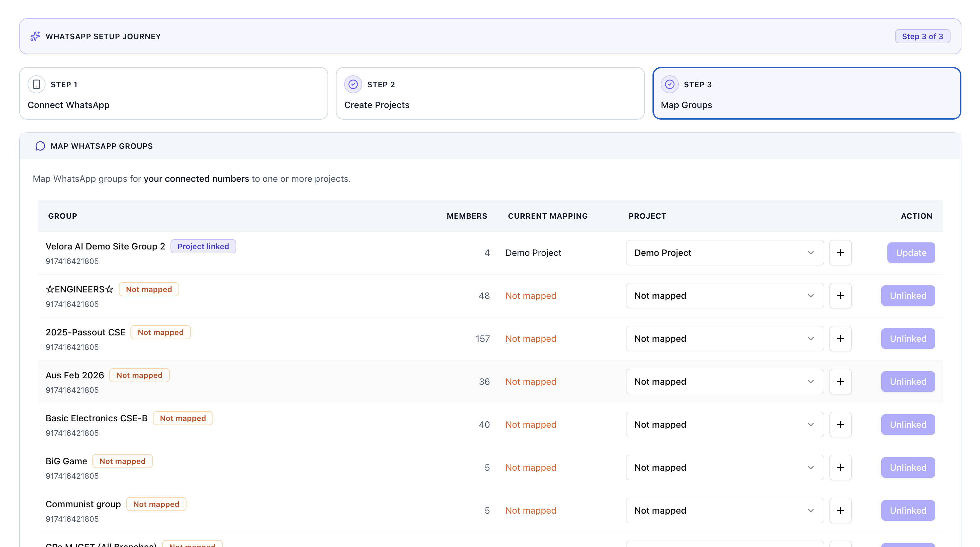Click the GROUP column header
Image resolution: width=980 pixels, height=547 pixels.
62,216
